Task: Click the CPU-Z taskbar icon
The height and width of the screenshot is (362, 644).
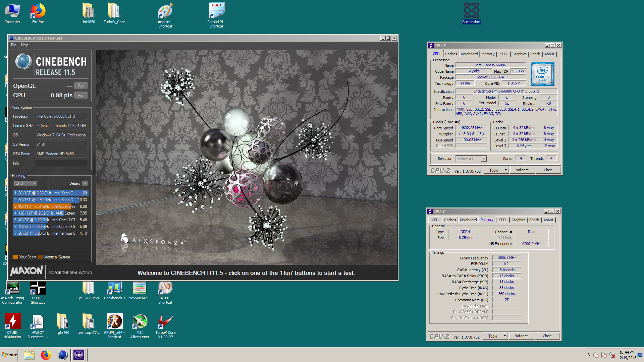Action: pyautogui.click(x=79, y=355)
